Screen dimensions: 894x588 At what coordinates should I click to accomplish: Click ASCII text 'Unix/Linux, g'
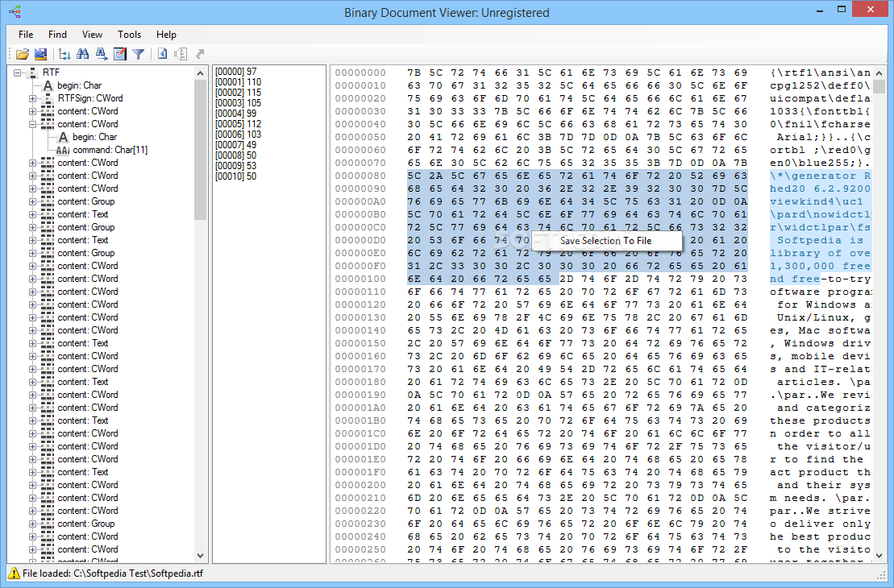823,317
